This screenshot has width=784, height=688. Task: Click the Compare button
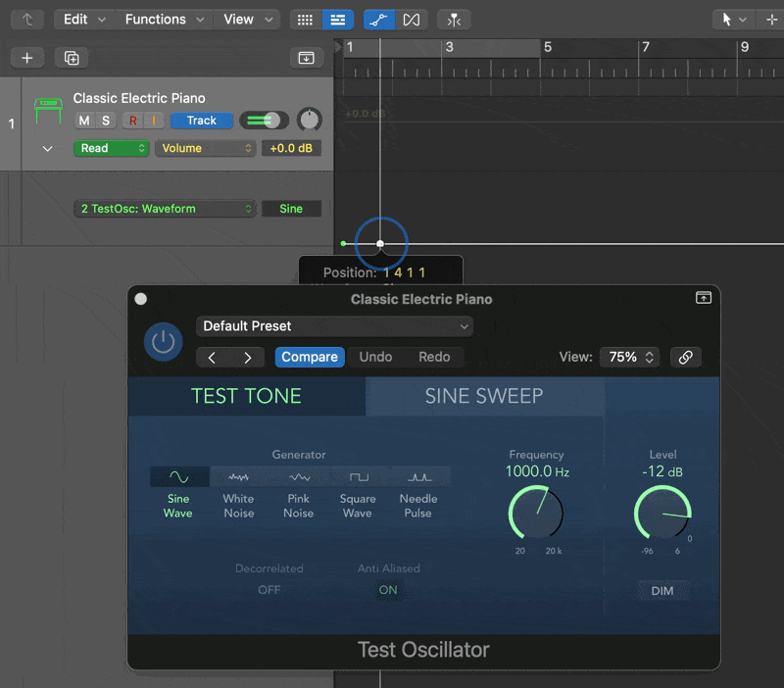pos(310,357)
